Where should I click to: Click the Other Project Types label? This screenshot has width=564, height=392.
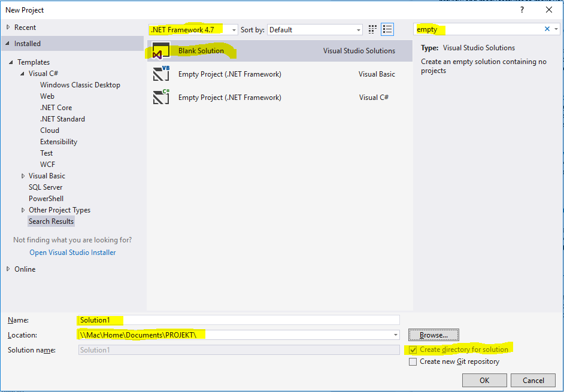pyautogui.click(x=59, y=210)
